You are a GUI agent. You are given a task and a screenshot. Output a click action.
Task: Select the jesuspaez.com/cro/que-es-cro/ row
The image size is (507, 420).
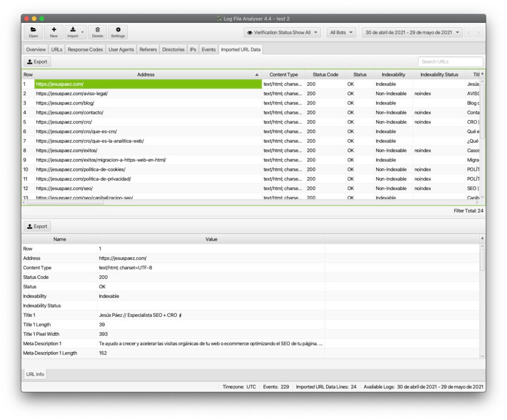[251, 131]
